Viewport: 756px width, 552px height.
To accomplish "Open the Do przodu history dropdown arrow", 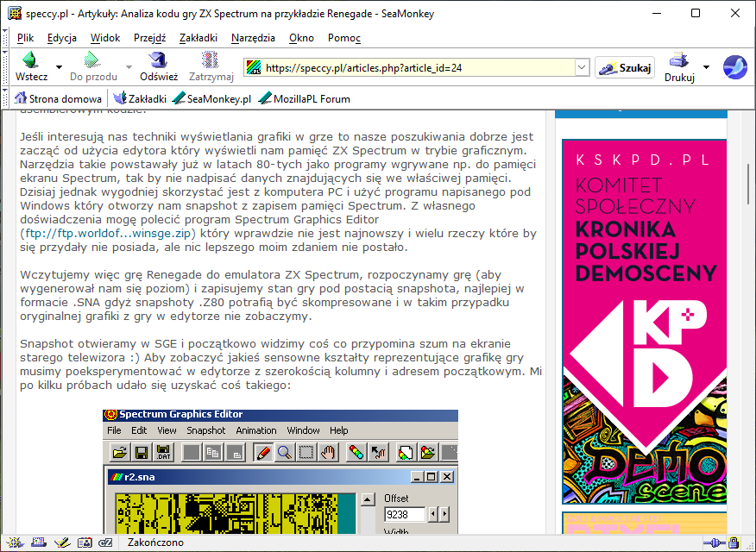I will pyautogui.click(x=129, y=67).
